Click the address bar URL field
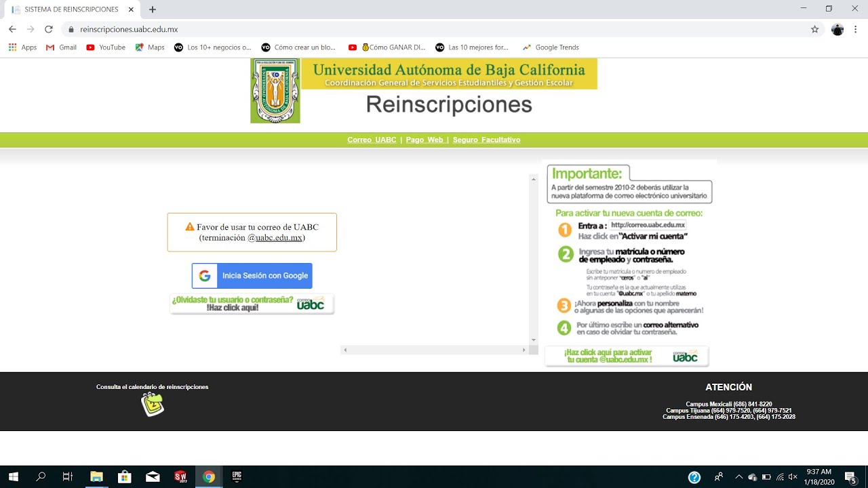The width and height of the screenshot is (868, 488). 434,29
